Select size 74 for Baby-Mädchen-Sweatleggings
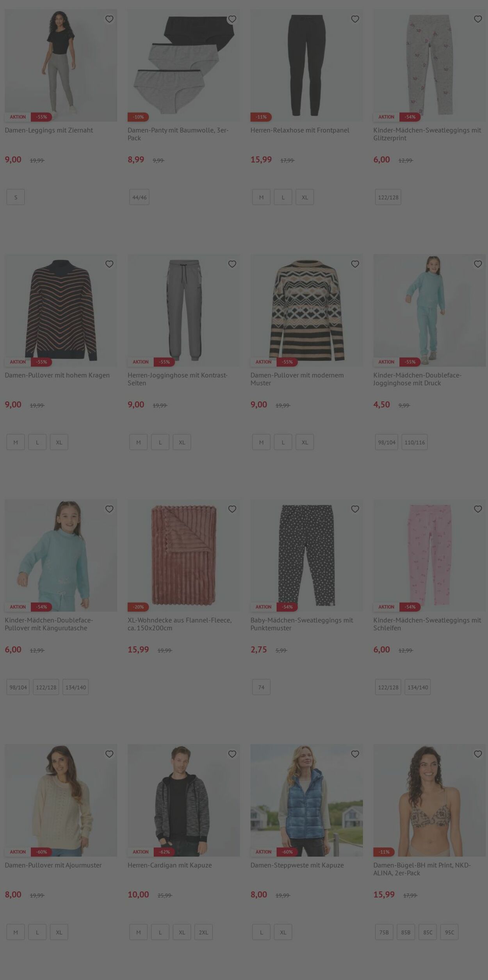Screen dimensions: 488x980 click(x=261, y=687)
